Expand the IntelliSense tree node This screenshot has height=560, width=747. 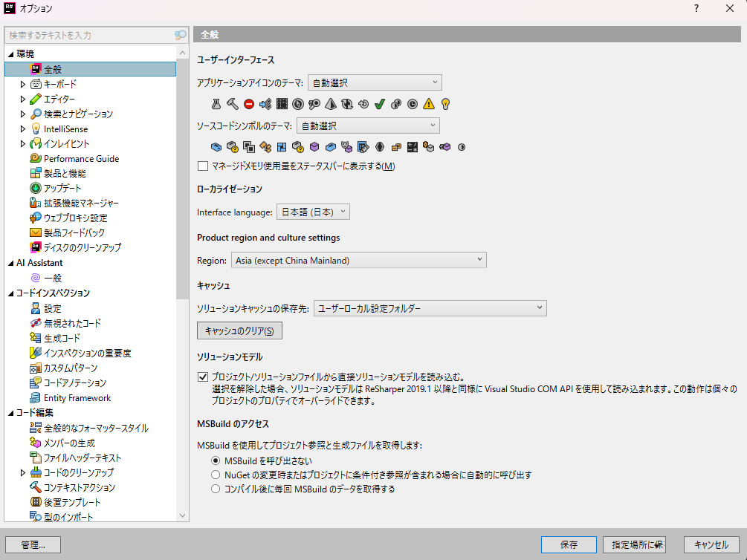click(x=22, y=129)
